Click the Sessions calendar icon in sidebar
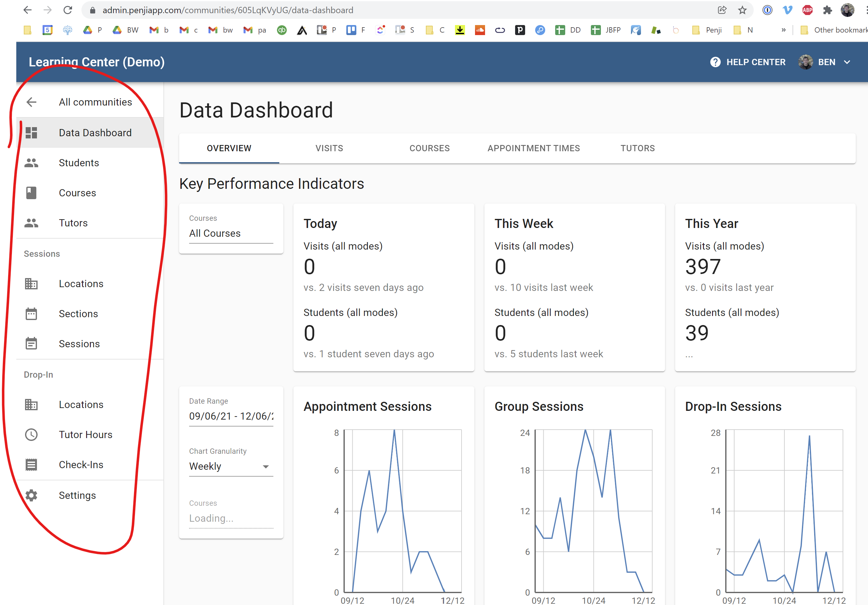 coord(31,344)
